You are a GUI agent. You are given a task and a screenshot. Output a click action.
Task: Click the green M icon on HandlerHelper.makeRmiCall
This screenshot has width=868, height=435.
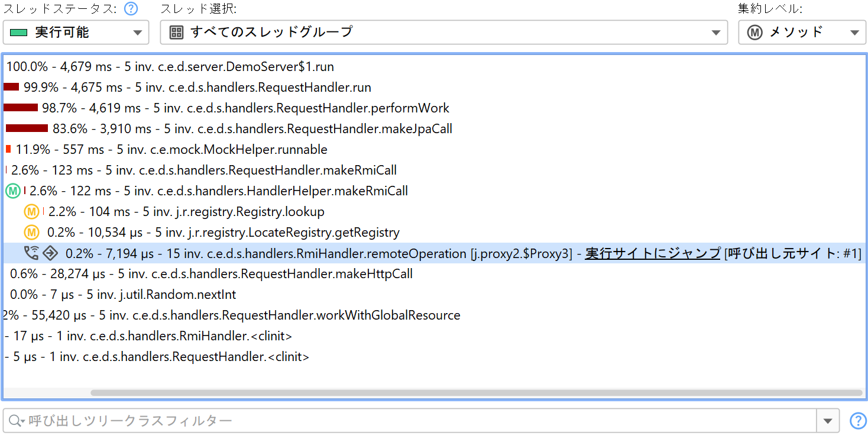click(14, 191)
